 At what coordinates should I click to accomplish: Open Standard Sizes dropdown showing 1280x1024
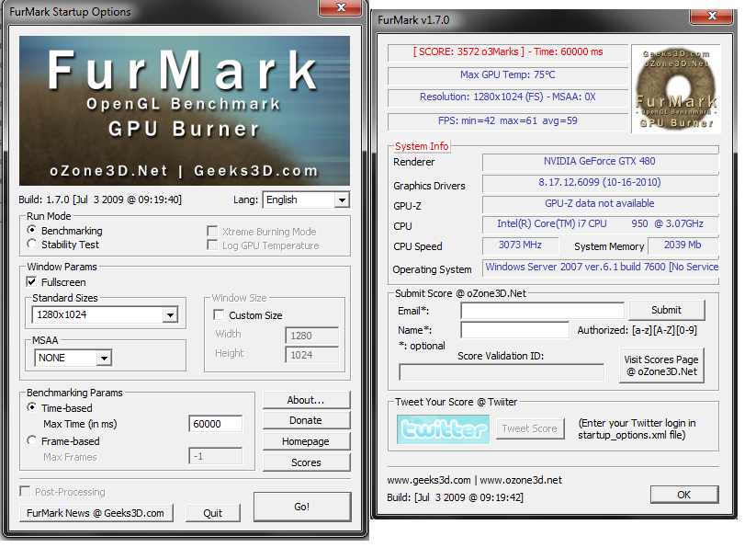(105, 314)
